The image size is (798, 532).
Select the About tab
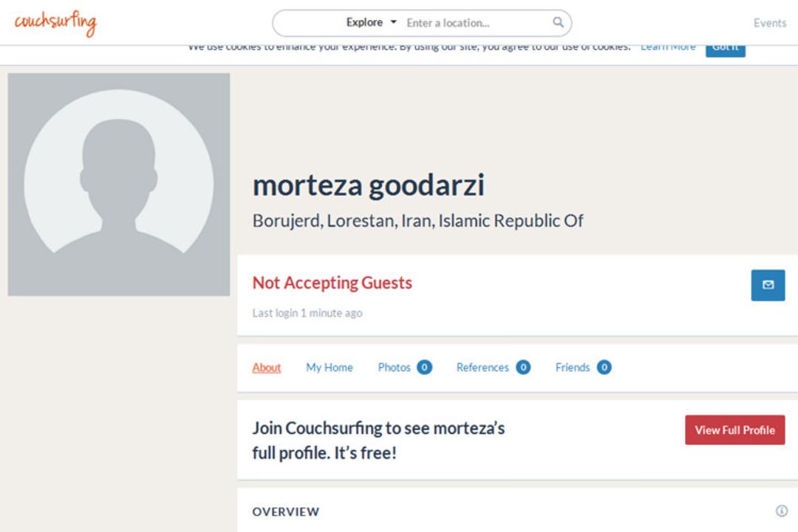click(267, 367)
